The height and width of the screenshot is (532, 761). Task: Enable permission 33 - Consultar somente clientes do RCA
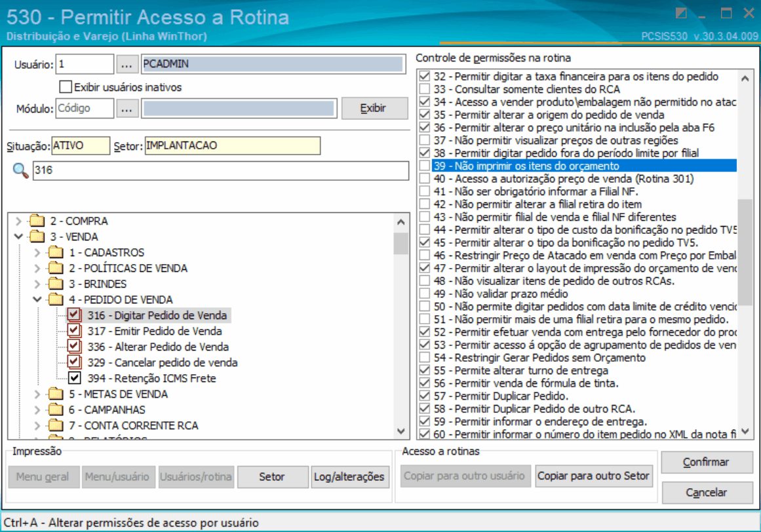tap(425, 89)
